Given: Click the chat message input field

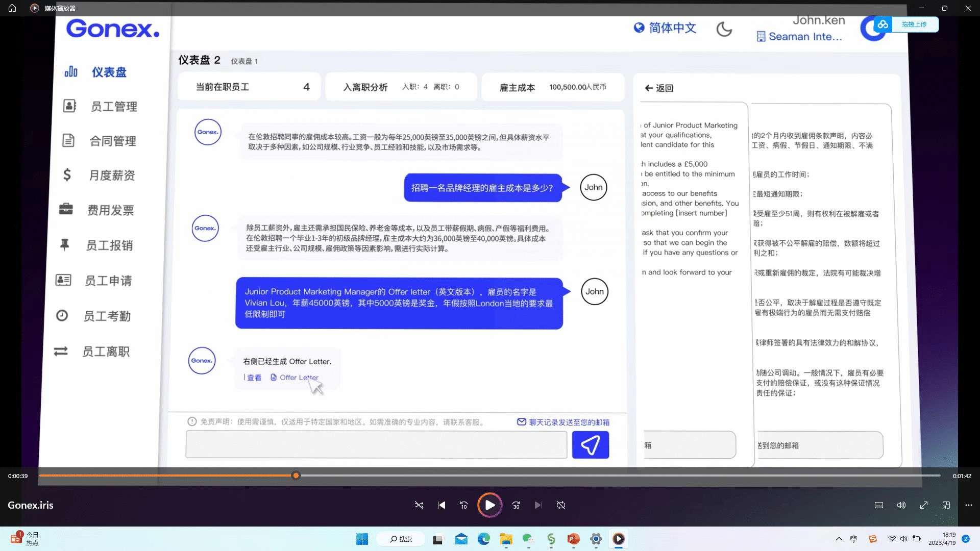Looking at the screenshot, I should (376, 444).
